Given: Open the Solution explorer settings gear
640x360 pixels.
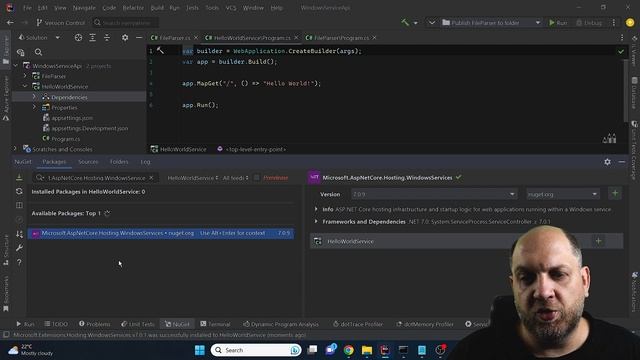Looking at the screenshot, I should coord(125,38).
